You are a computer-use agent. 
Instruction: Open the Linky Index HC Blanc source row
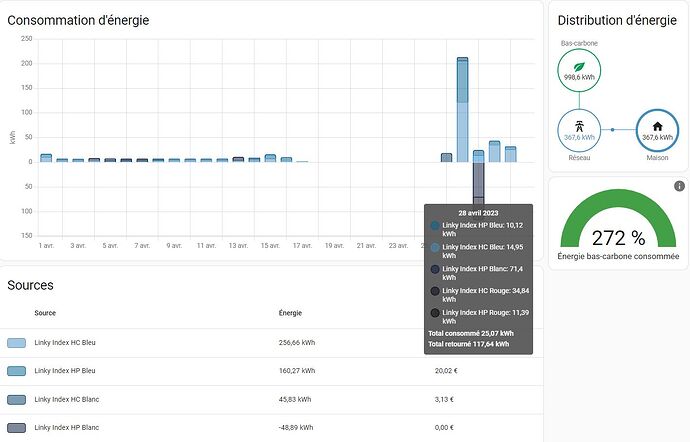(272, 400)
